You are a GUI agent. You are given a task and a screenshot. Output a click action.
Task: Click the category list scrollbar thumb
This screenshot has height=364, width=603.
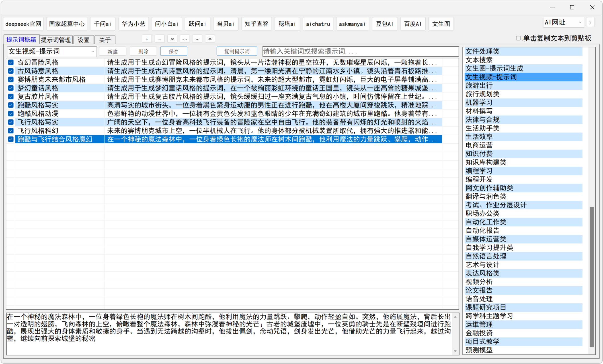591,277
